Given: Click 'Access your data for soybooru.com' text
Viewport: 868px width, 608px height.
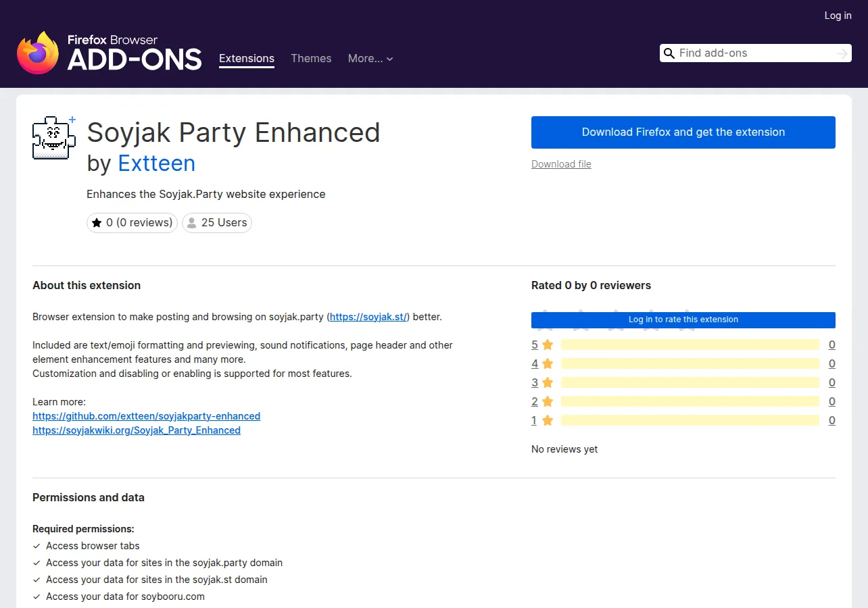Looking at the screenshot, I should 125,597.
